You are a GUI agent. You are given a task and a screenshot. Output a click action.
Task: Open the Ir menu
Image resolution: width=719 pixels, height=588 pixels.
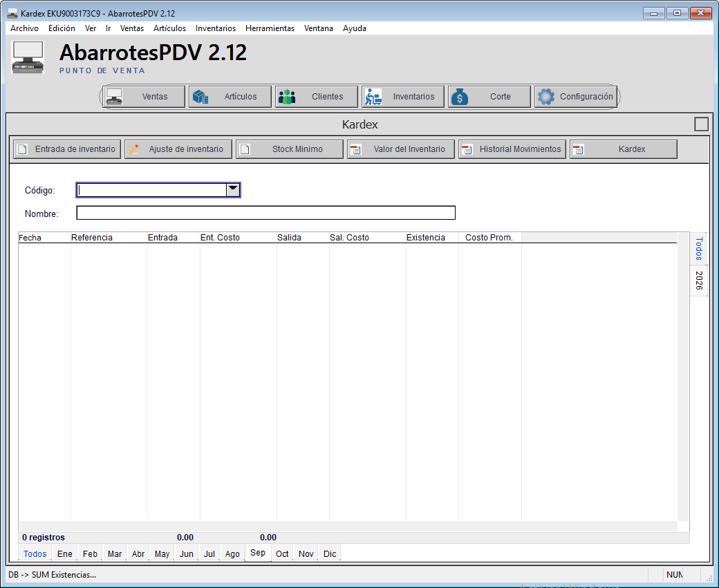[x=109, y=28]
